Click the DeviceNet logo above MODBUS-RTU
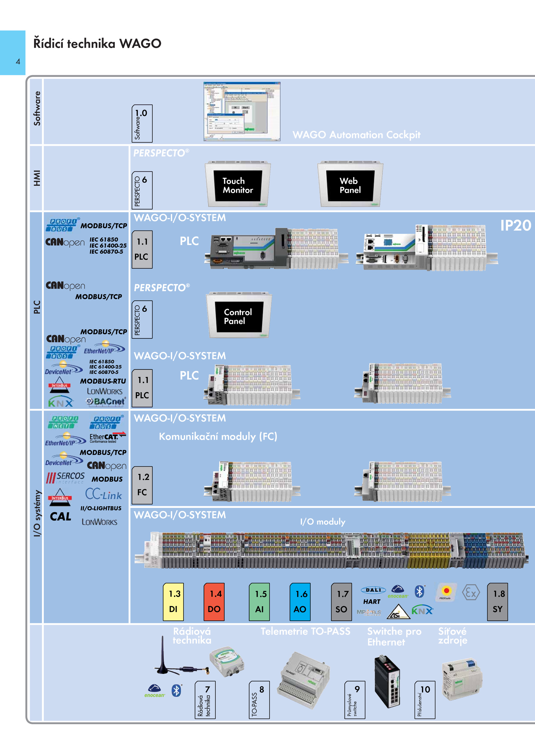 click(x=64, y=368)
